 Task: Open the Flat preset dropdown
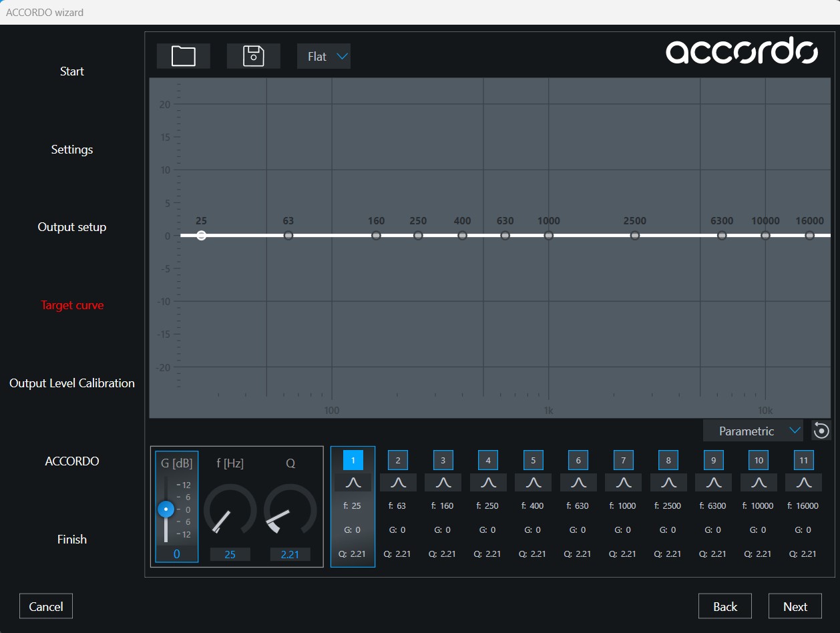[324, 56]
